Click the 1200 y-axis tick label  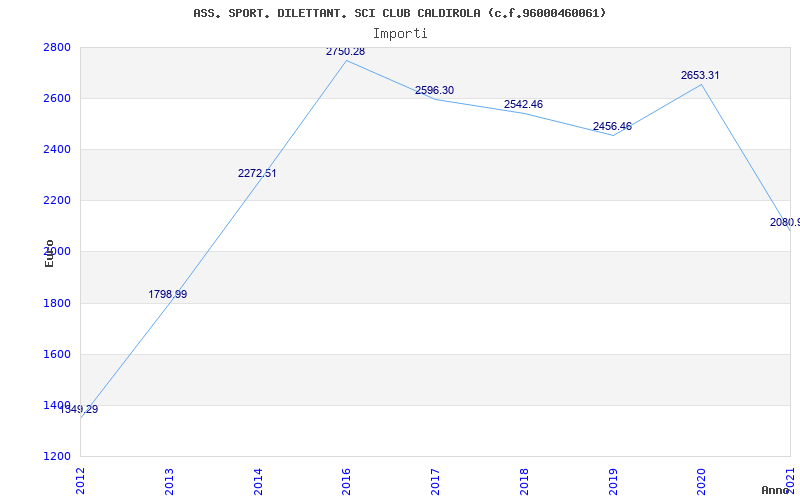point(55,456)
